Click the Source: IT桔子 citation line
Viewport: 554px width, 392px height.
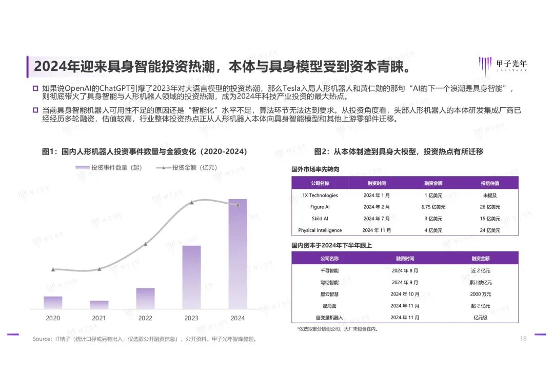pyautogui.click(x=145, y=339)
